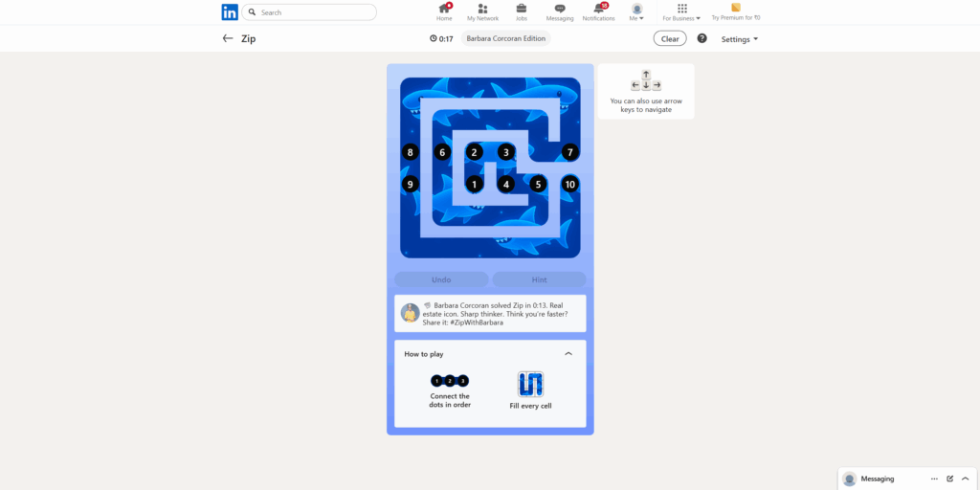Image resolution: width=980 pixels, height=490 pixels.
Task: Click the Zip page title
Action: (249, 38)
